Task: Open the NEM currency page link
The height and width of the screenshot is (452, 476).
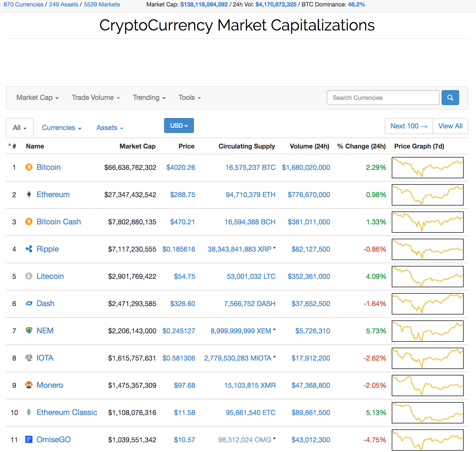Action: pos(45,331)
